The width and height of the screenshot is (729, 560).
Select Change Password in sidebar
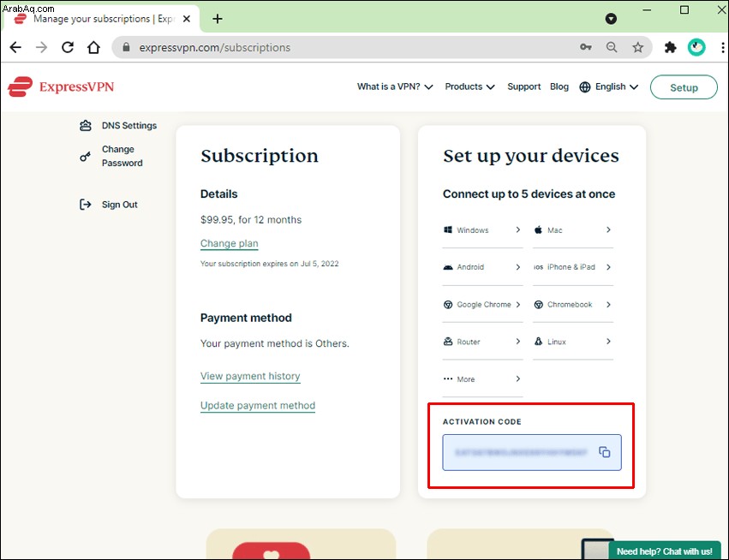[122, 156]
